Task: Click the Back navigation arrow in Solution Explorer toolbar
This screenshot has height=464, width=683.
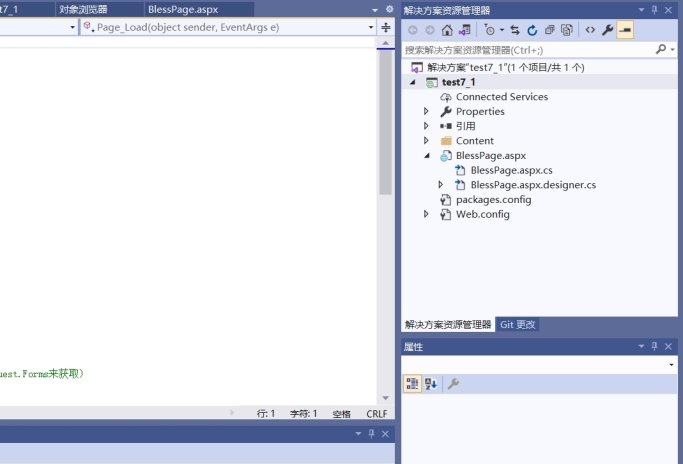Action: click(x=413, y=30)
